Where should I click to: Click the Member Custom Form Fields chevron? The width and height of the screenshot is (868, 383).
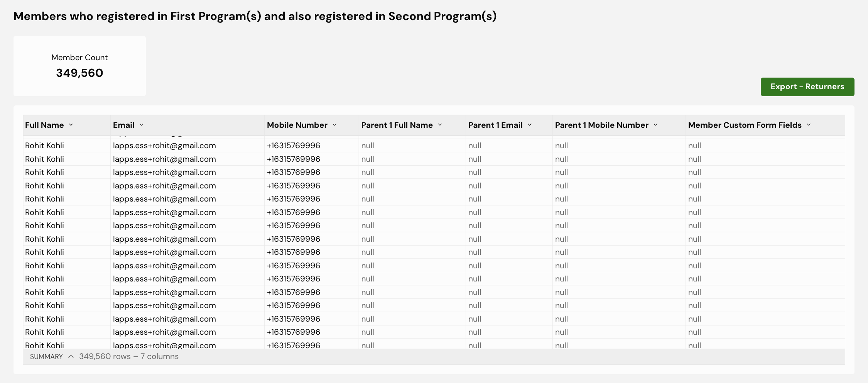point(809,125)
